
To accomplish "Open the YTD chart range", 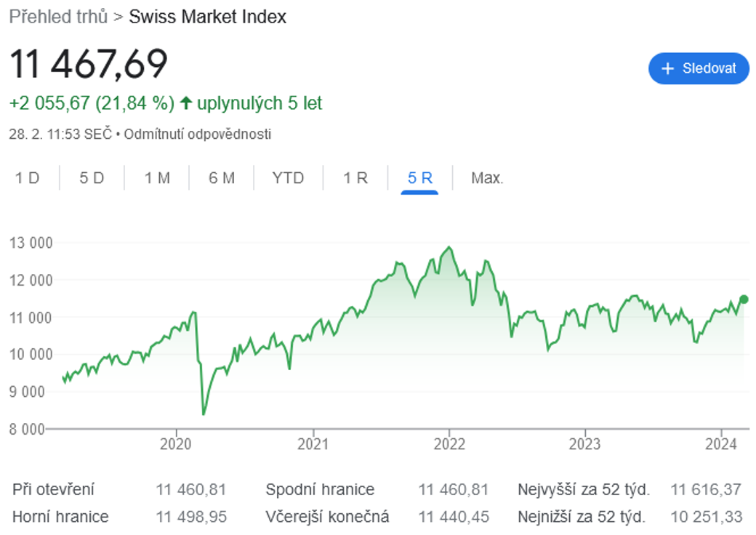I will [x=288, y=178].
